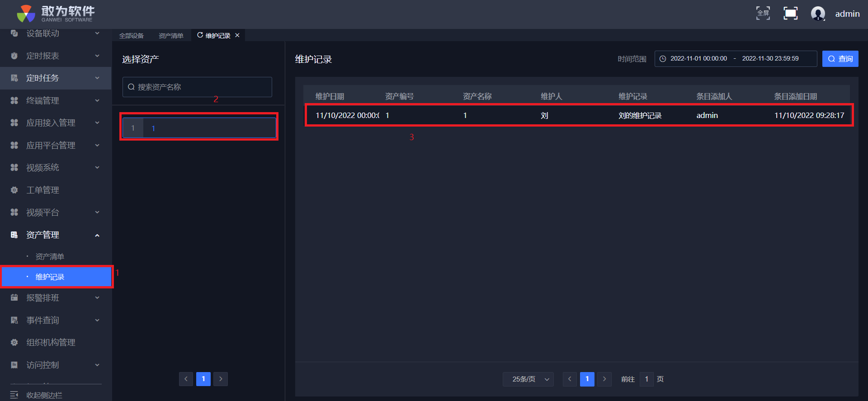The image size is (868, 401).
Task: Select asset 1 in the 选择资产 list
Action: coord(199,128)
